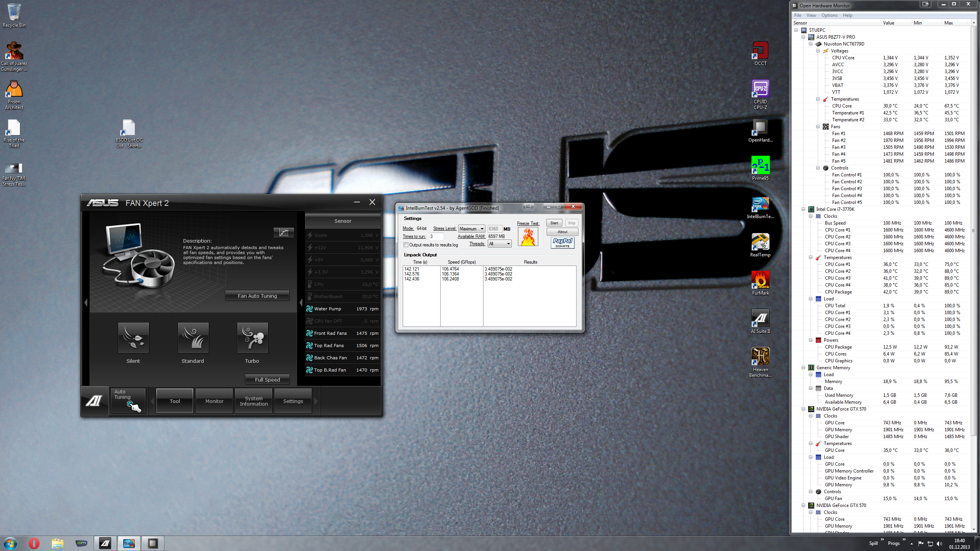Image resolution: width=980 pixels, height=551 pixels.
Task: Click the PayPal Donate button
Action: tap(562, 243)
